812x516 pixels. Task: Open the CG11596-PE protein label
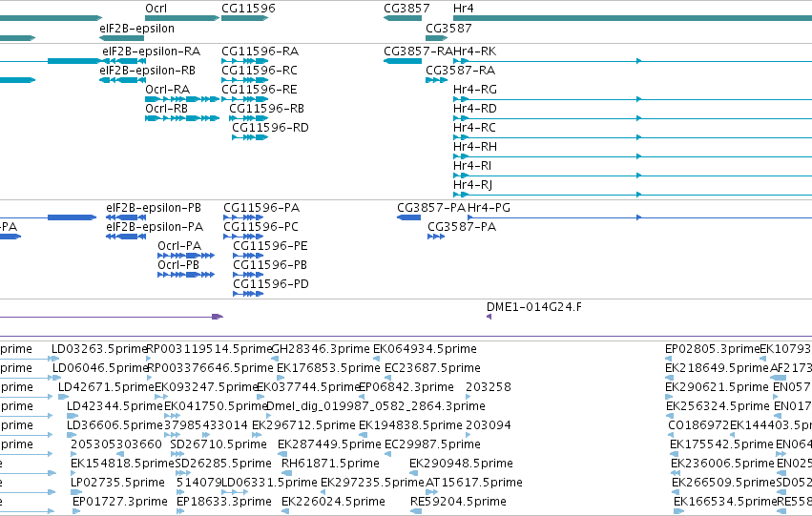pos(270,246)
